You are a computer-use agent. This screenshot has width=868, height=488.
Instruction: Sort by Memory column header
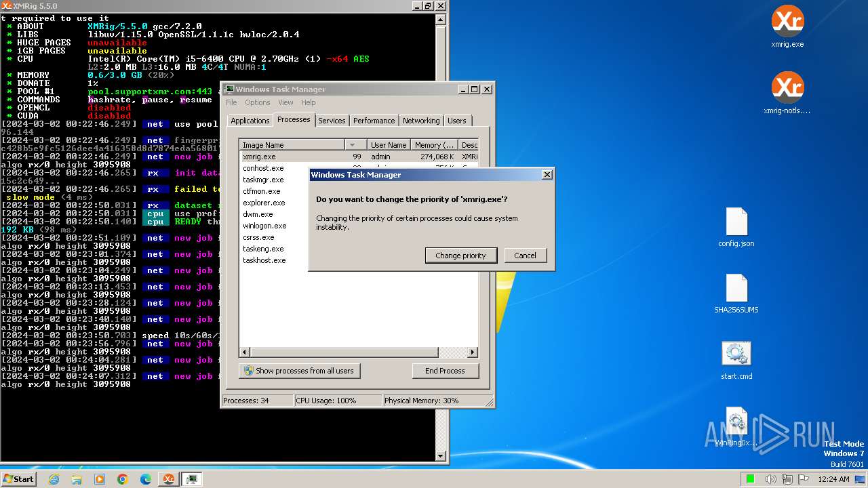click(434, 145)
